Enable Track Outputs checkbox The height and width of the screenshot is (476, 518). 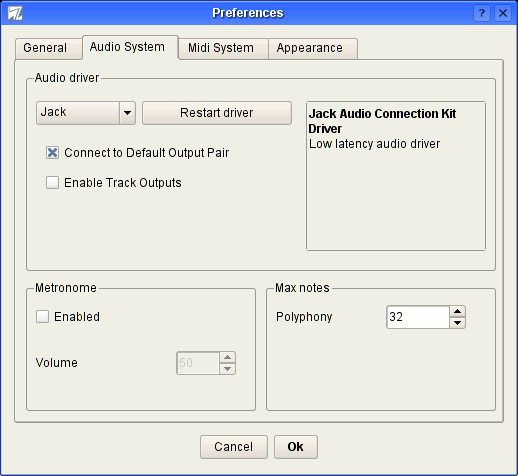(x=52, y=183)
